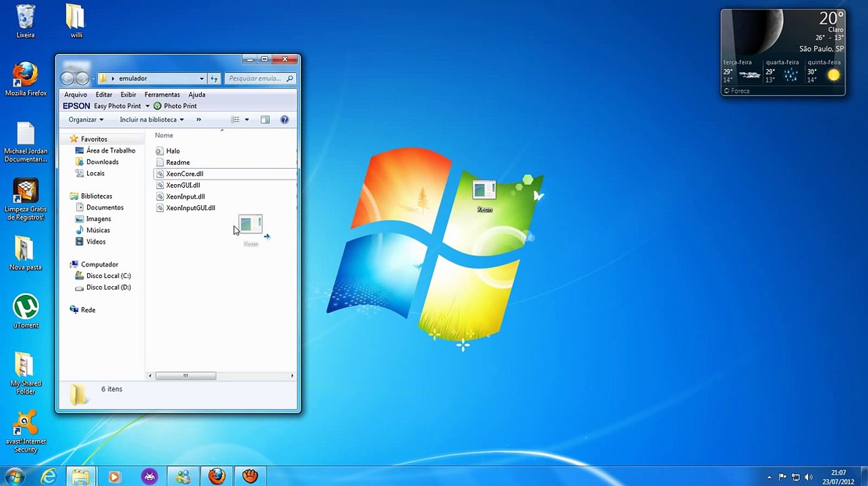Open the Explorer help button
The width and height of the screenshot is (868, 486).
click(285, 119)
